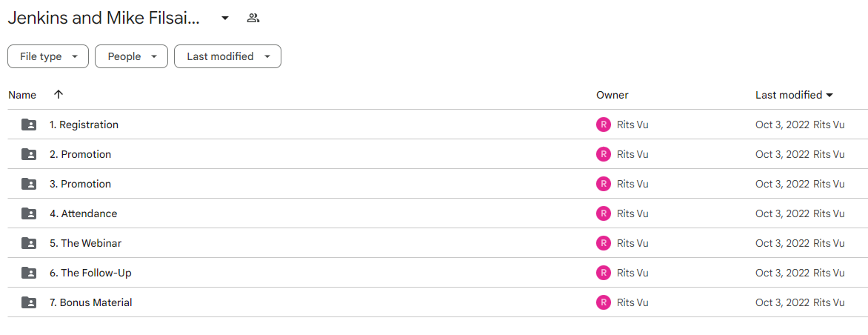
Task: Click the Owner column header
Action: click(x=612, y=96)
